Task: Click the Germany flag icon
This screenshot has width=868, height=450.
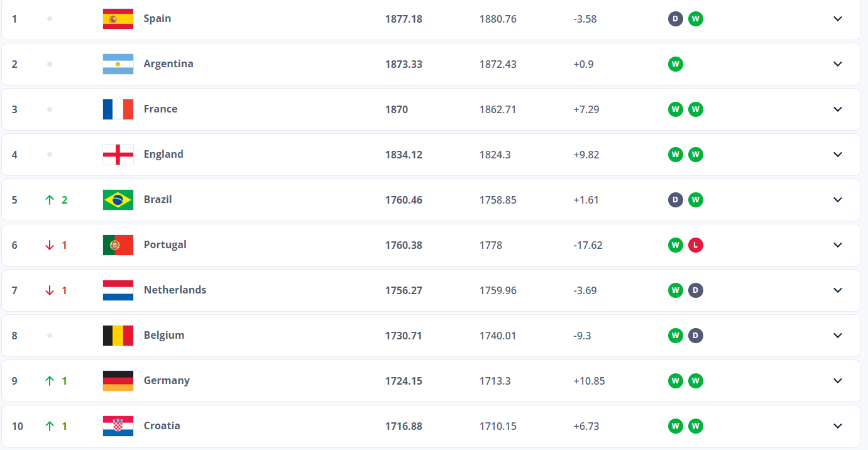Action: tap(118, 381)
